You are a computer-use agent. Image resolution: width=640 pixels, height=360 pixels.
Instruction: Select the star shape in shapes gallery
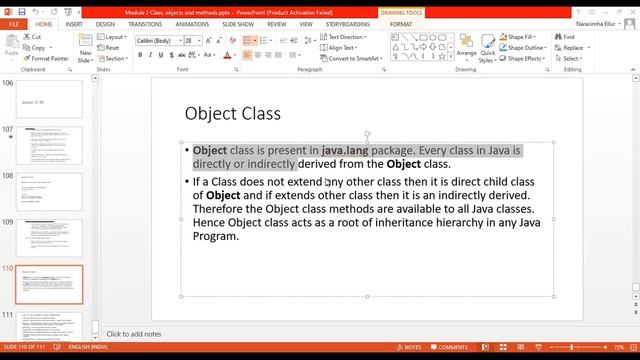click(x=442, y=57)
